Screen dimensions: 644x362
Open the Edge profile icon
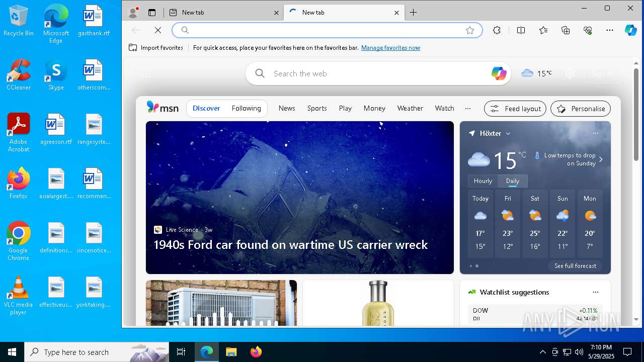[133, 13]
